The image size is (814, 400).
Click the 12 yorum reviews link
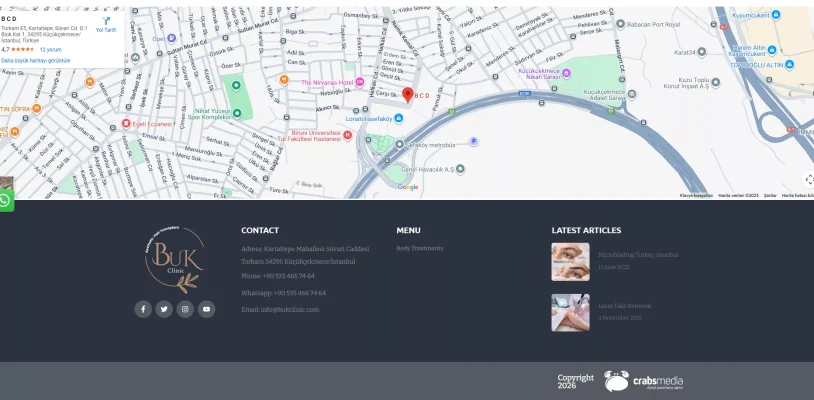(x=51, y=49)
